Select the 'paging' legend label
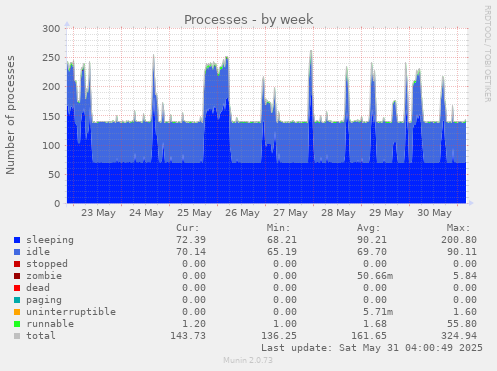The height and width of the screenshot is (371, 497). pos(44,300)
